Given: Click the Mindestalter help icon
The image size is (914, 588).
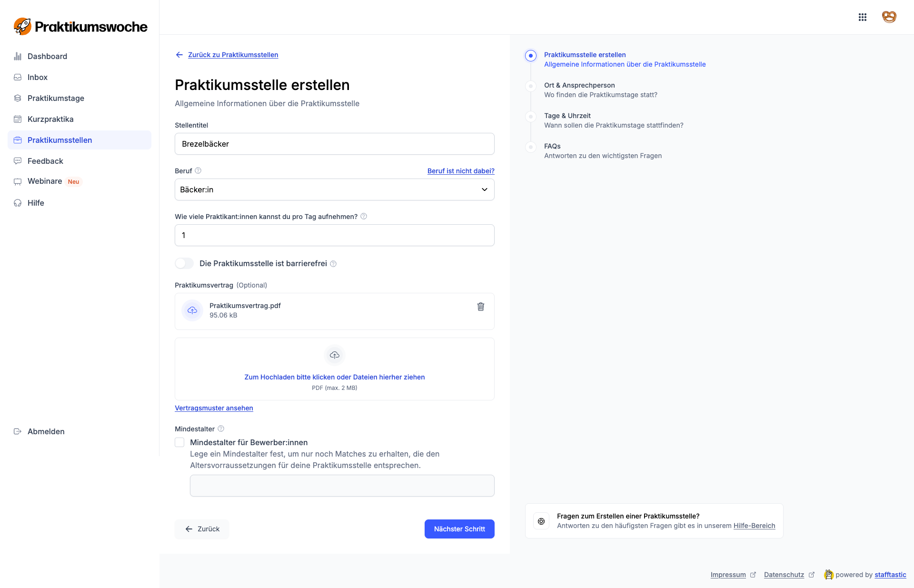Looking at the screenshot, I should (x=221, y=429).
